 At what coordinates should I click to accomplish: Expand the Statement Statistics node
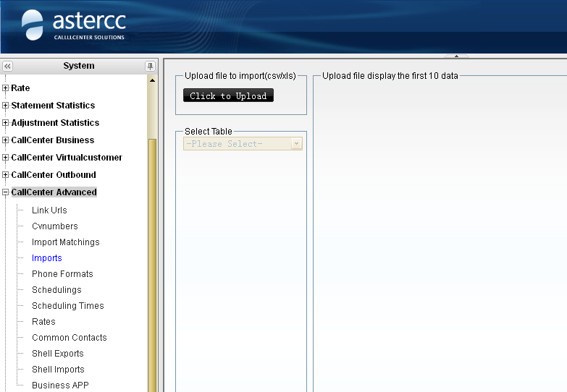click(6, 106)
